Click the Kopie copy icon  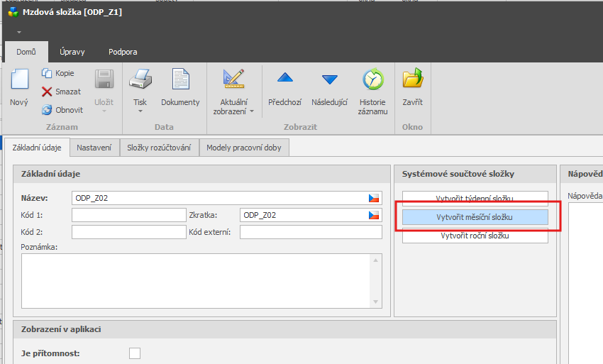pyautogui.click(x=47, y=73)
